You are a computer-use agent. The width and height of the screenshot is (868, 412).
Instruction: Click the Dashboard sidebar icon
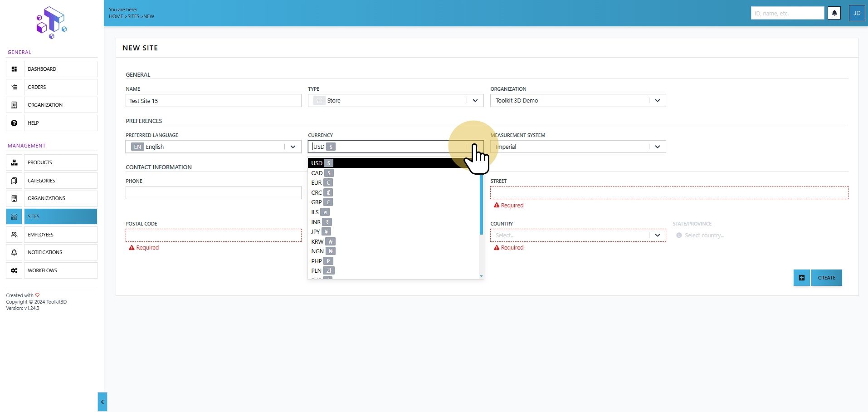pos(14,69)
